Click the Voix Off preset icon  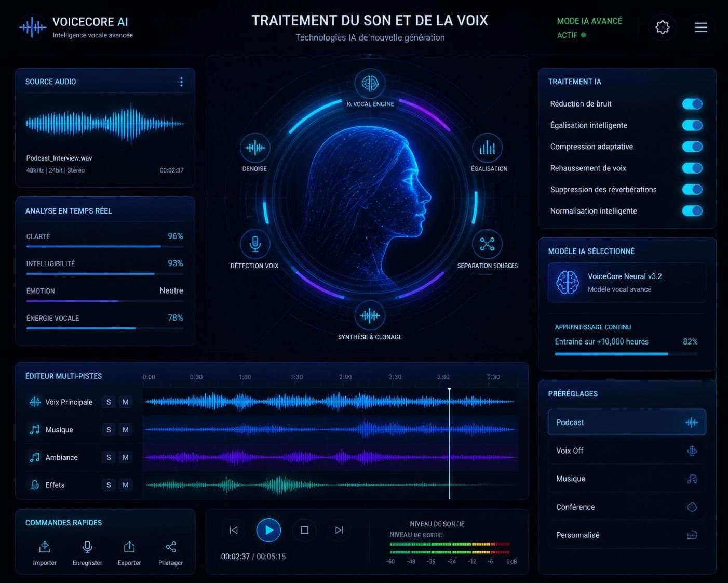692,451
